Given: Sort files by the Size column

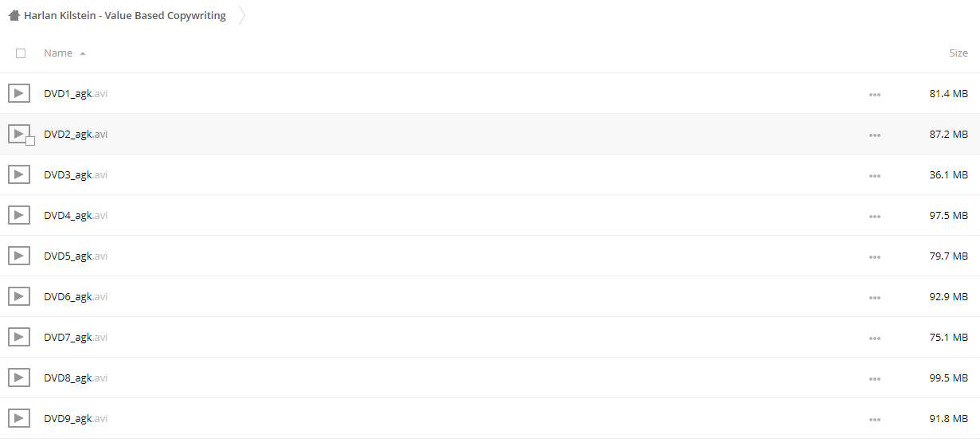Looking at the screenshot, I should [958, 53].
